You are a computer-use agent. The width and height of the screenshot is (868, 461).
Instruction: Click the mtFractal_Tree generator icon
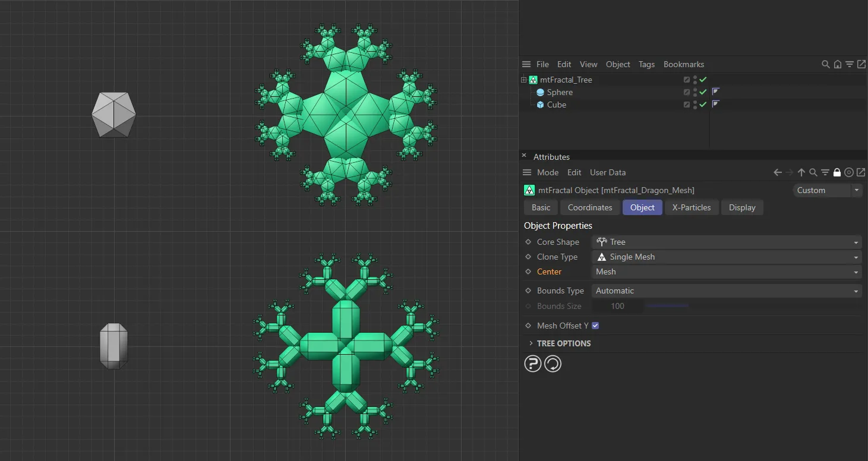tap(533, 80)
